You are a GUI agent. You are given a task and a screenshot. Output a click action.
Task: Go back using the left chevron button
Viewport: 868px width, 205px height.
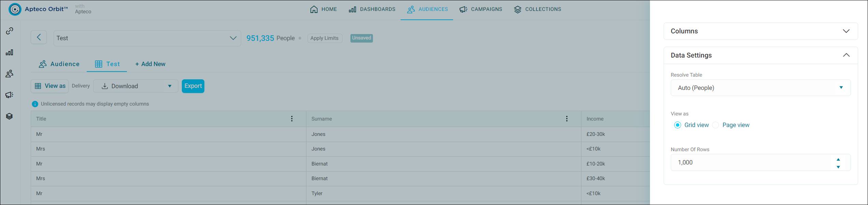[39, 37]
